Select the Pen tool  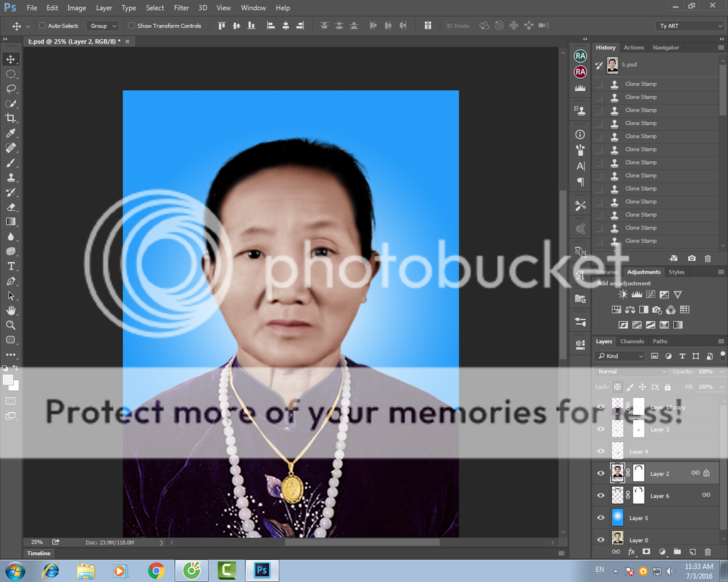point(11,281)
